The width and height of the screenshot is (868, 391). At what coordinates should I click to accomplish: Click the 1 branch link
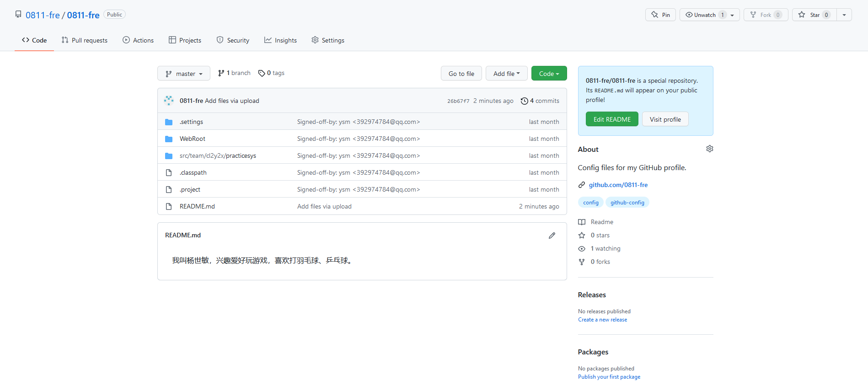(235, 73)
